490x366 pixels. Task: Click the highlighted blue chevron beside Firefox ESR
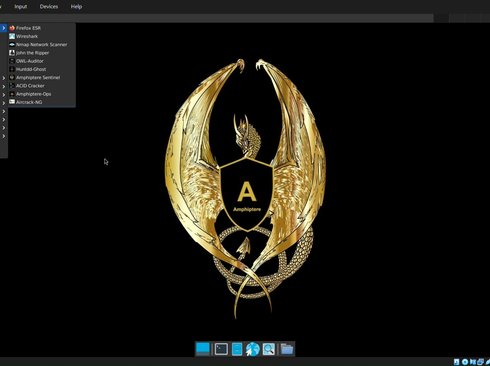[4, 28]
